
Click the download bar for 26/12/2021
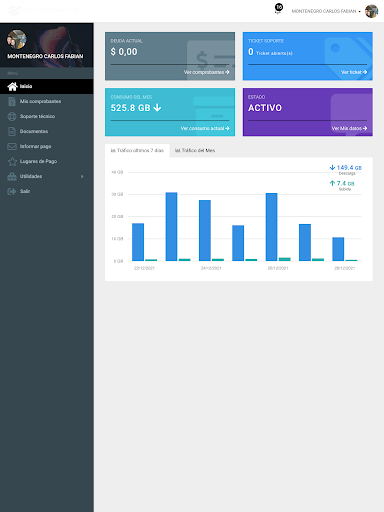271,227
